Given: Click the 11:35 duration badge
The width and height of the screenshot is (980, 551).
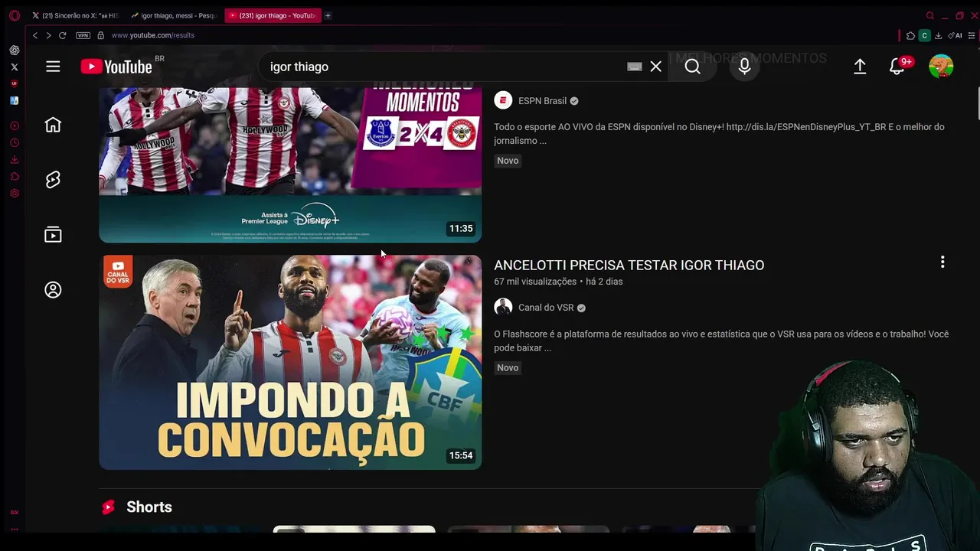Looking at the screenshot, I should click(461, 228).
